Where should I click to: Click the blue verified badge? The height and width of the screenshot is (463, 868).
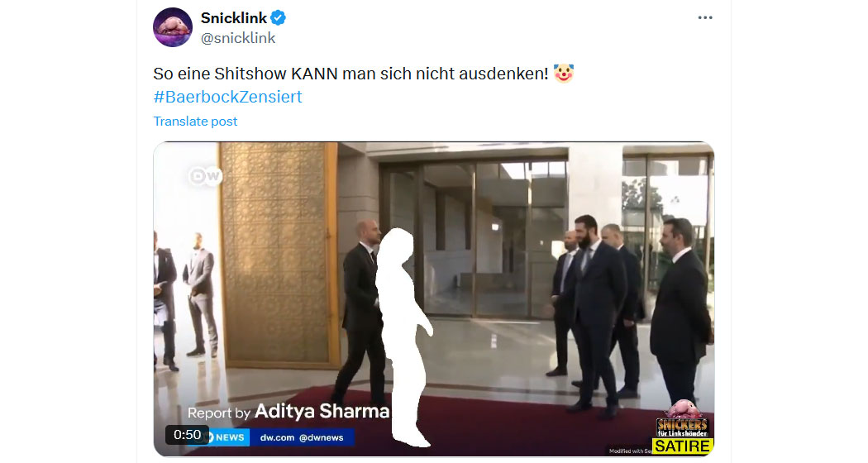pyautogui.click(x=278, y=18)
